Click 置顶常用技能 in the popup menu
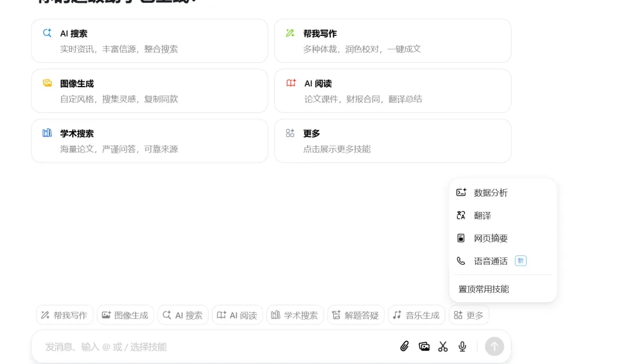Screen dimensions: 627x364 point(484,289)
